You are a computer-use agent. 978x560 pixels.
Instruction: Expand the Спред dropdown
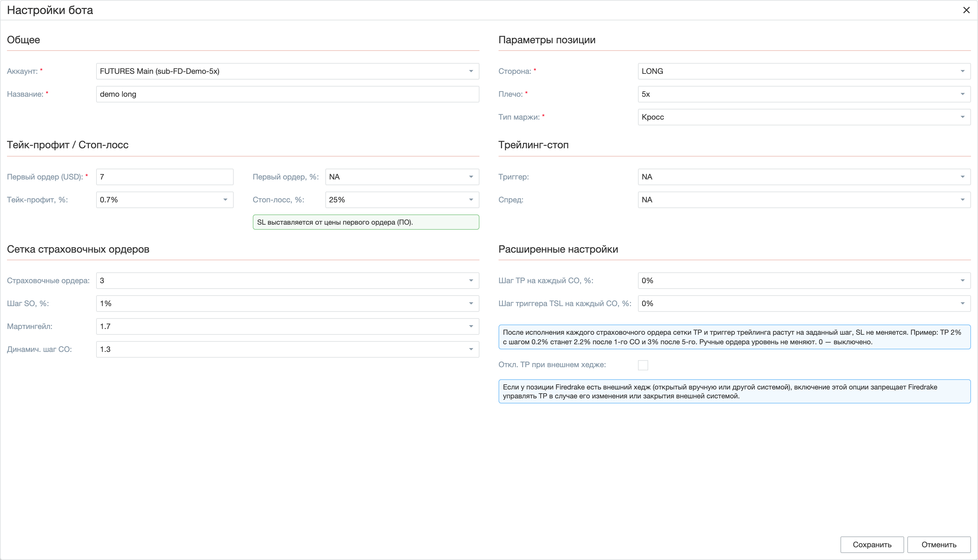tap(804, 199)
